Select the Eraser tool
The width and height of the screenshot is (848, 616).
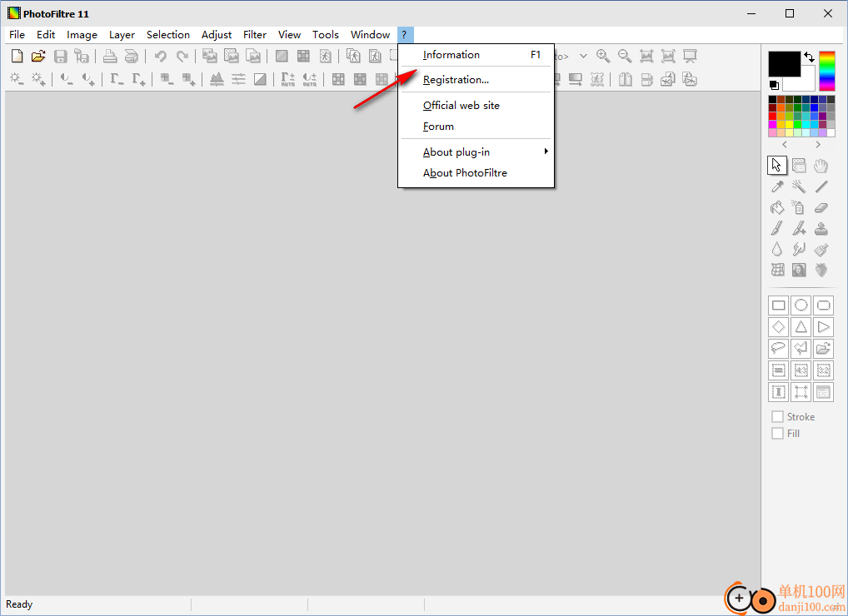pyautogui.click(x=821, y=207)
